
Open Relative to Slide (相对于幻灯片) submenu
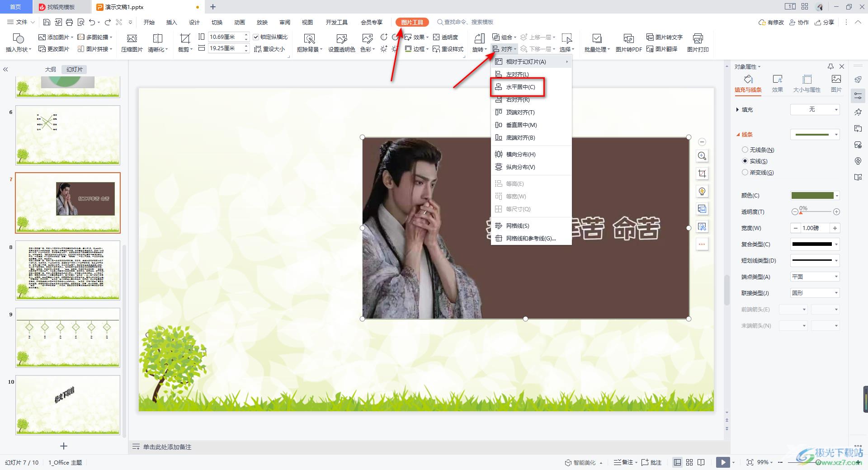[531, 61]
